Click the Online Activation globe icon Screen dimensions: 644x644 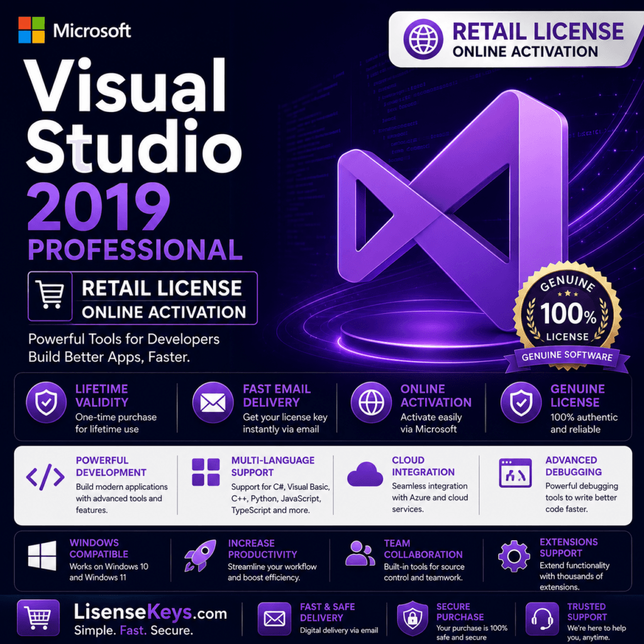point(371,402)
